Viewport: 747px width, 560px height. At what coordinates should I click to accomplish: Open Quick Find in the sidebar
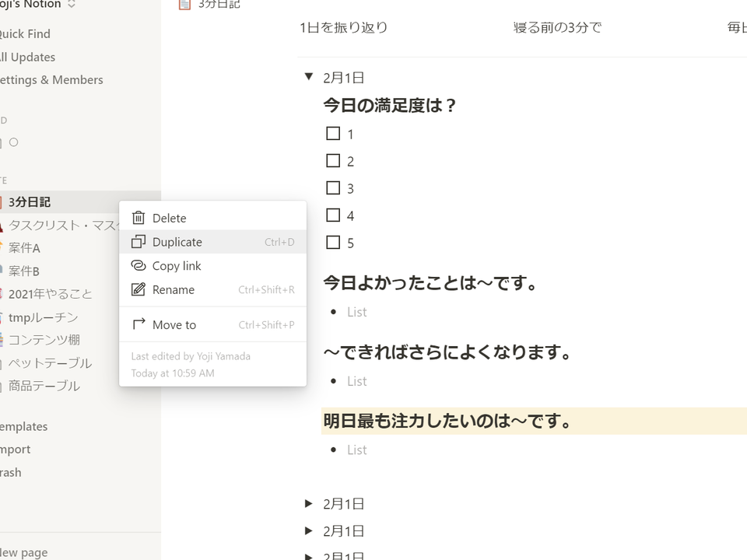25,33
